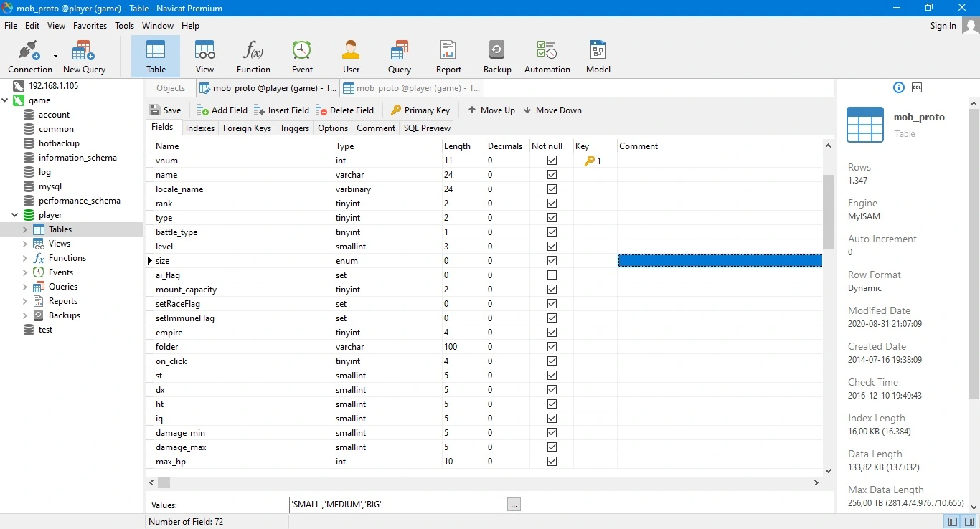The height and width of the screenshot is (529, 980).
Task: Expand the Views tree node
Action: tap(25, 244)
